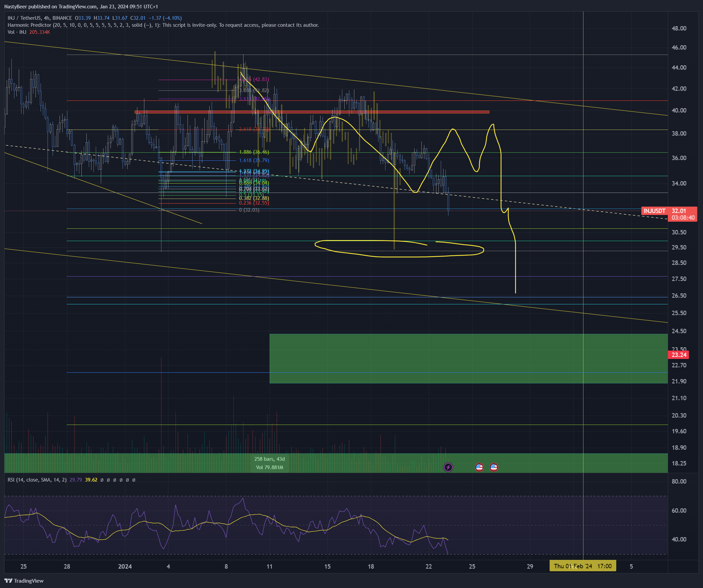Click the 21.90 price axis label
Image resolution: width=703 pixels, height=588 pixels.
pyautogui.click(x=679, y=381)
